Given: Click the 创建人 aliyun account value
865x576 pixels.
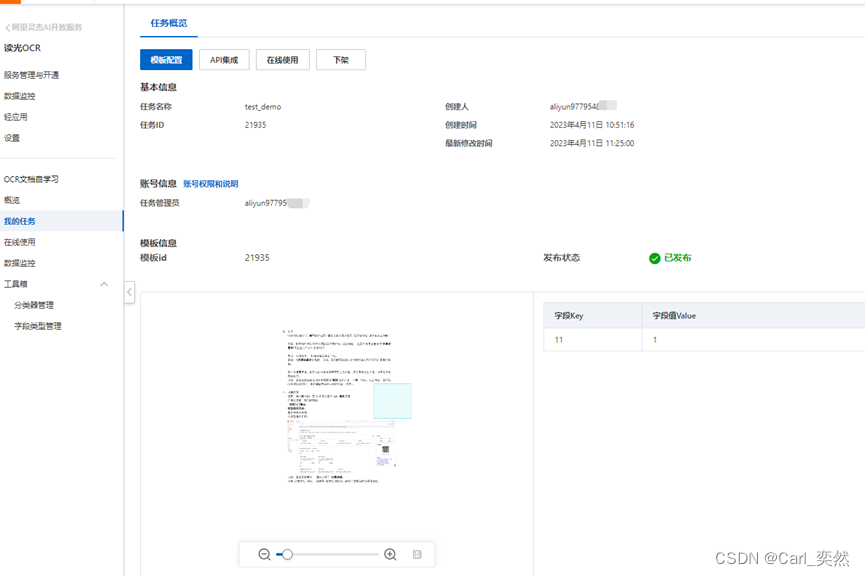Looking at the screenshot, I should click(583, 106).
